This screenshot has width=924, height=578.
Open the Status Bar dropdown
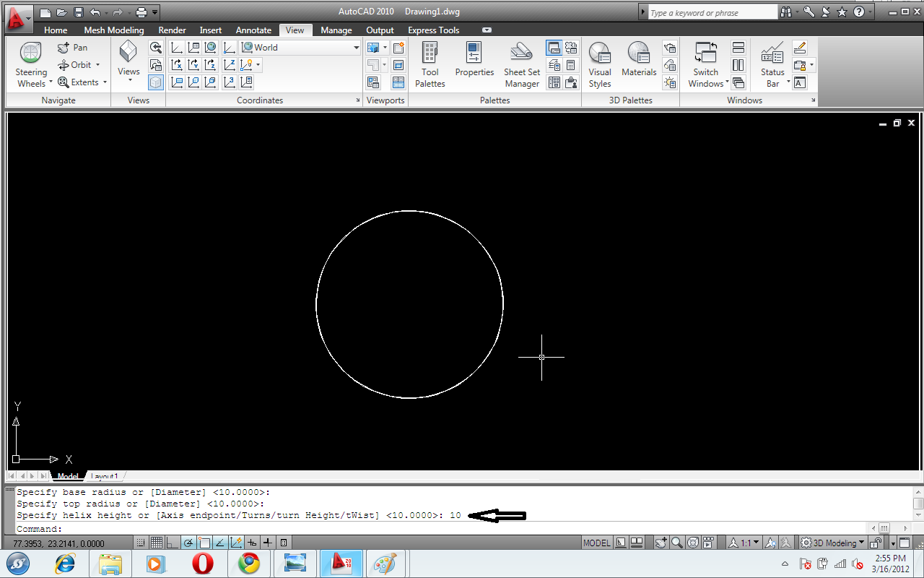click(x=774, y=65)
